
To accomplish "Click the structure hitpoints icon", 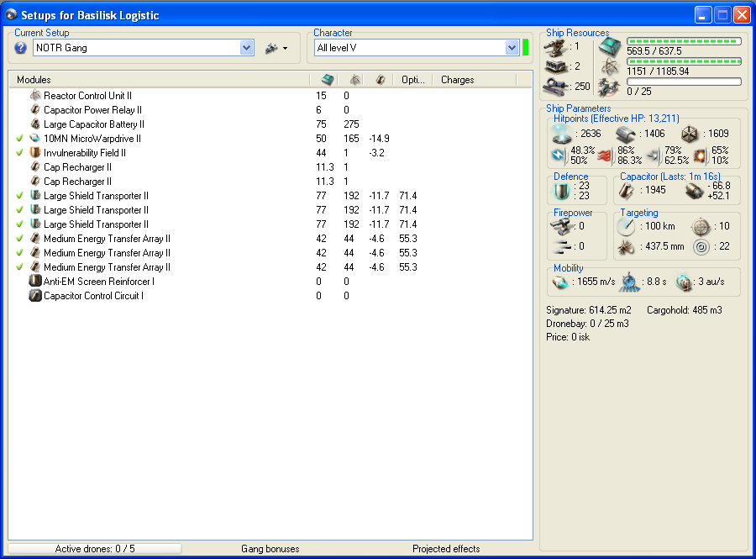I will pos(690,134).
